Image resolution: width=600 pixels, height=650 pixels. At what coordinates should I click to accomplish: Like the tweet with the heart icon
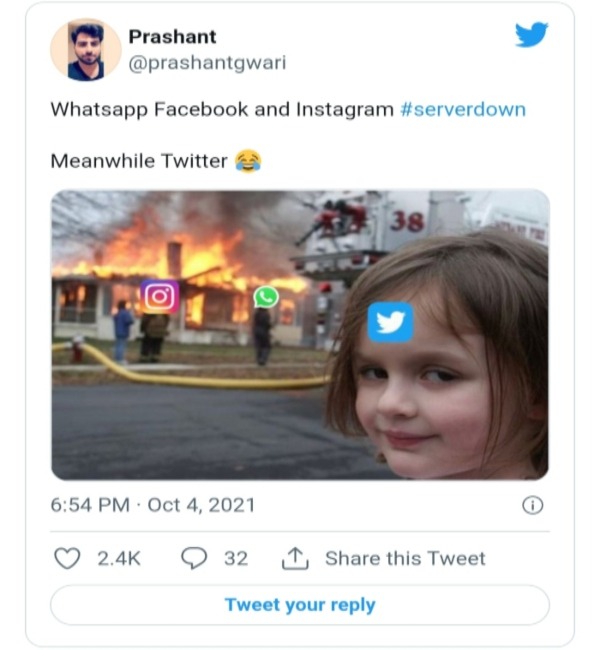tap(66, 558)
